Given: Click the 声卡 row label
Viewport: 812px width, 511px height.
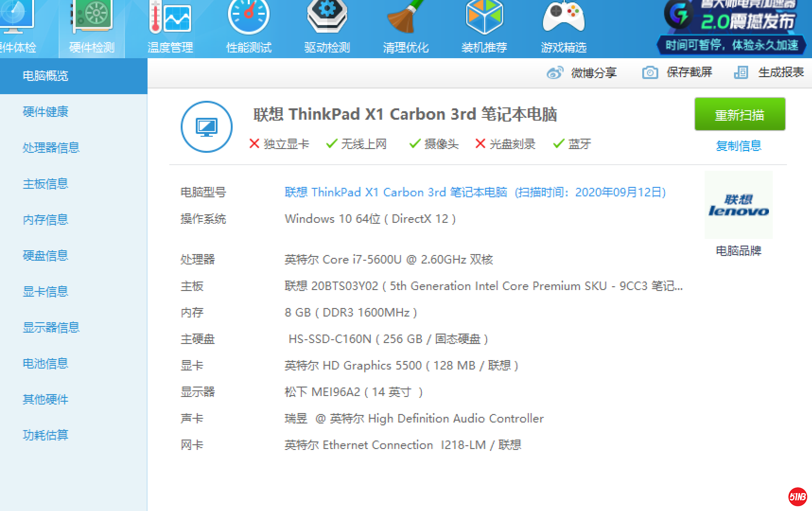Looking at the screenshot, I should click(x=192, y=419).
